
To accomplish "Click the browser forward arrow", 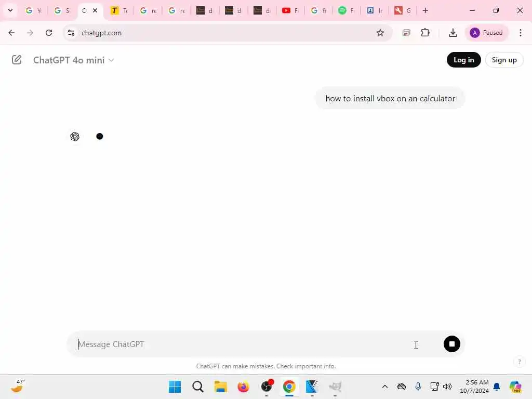I will (30, 33).
